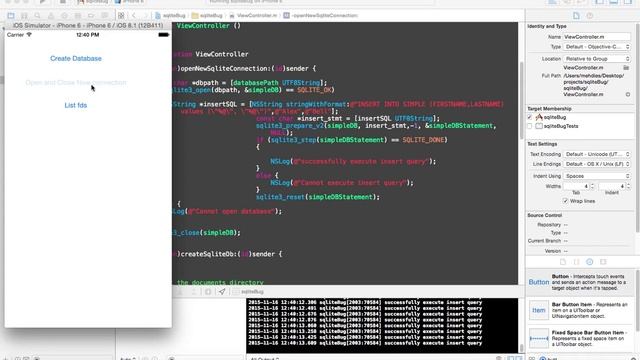Image resolution: width=640 pixels, height=360 pixels.
Task: Show the media library icon
Action: tap(603, 262)
